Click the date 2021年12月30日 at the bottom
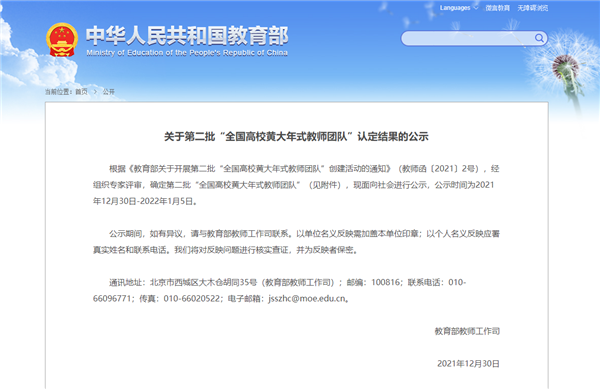Image resolution: width=600 pixels, height=389 pixels. [468, 363]
